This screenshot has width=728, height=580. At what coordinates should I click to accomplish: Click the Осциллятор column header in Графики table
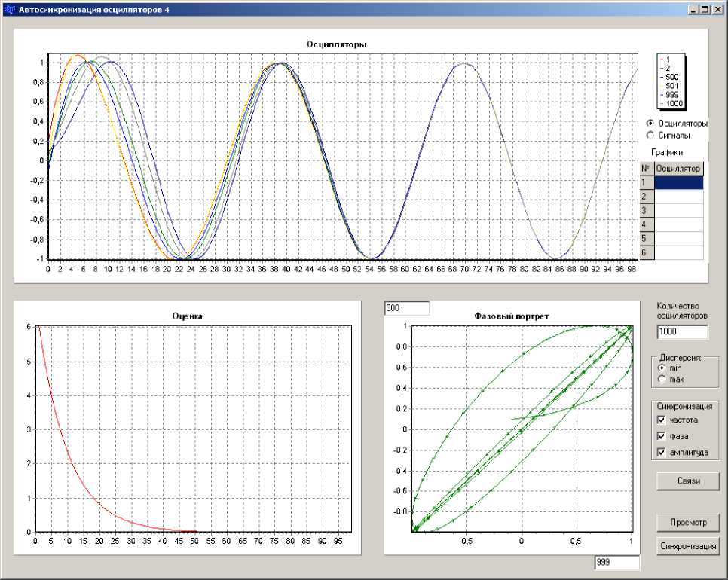click(x=678, y=168)
